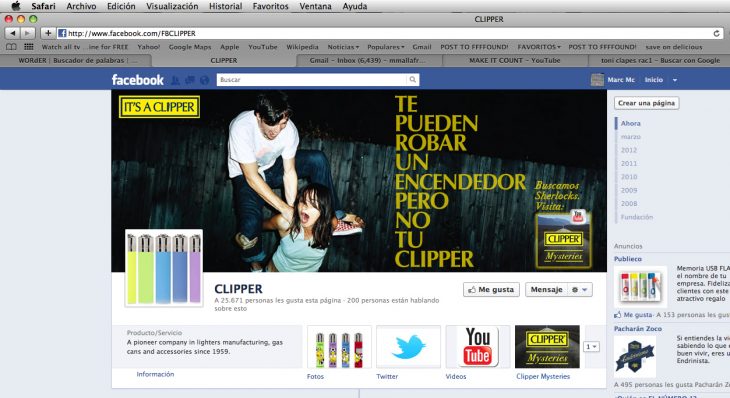Click the Buscar search field
730x398 pixels.
pos(312,80)
